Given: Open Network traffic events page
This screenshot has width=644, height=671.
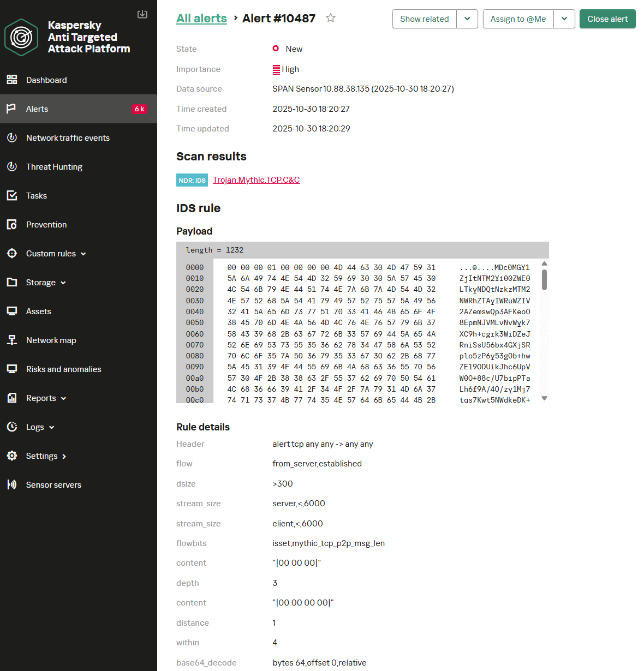Looking at the screenshot, I should 68,137.
